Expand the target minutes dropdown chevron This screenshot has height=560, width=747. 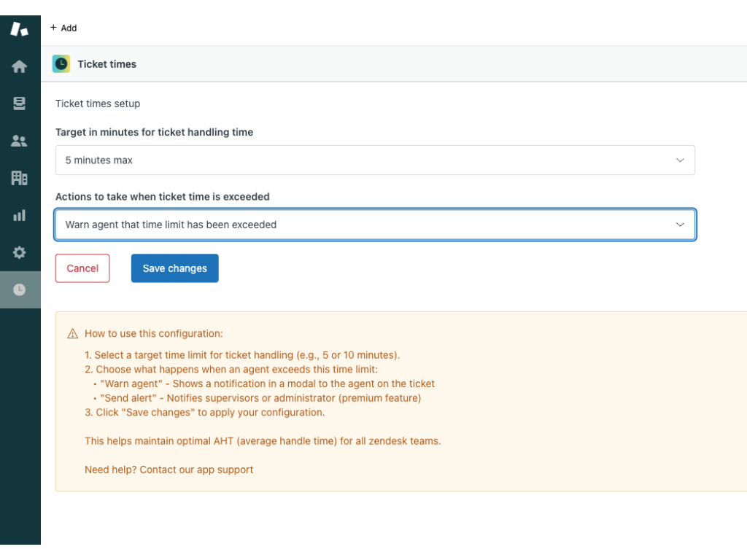tap(680, 160)
